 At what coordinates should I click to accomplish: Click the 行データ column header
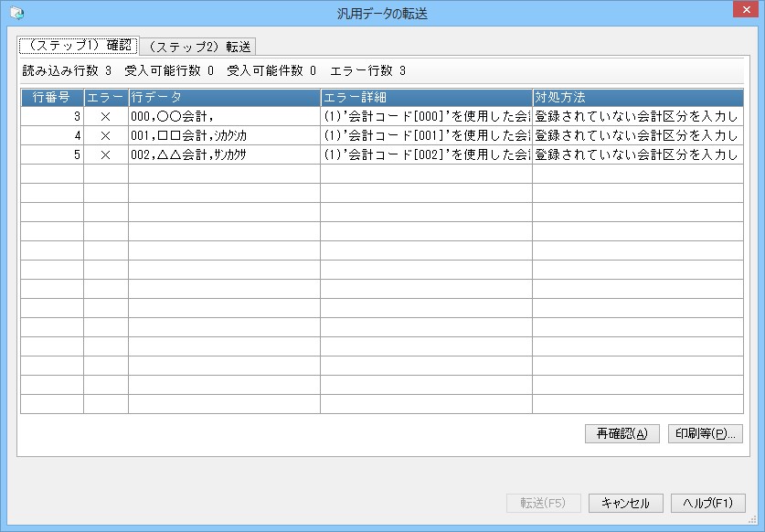(x=225, y=98)
